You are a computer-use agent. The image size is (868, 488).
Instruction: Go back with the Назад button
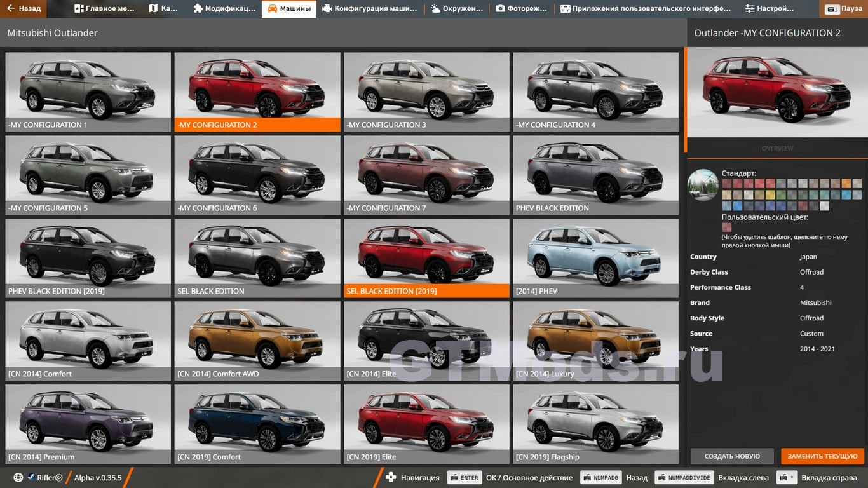pyautogui.click(x=24, y=9)
